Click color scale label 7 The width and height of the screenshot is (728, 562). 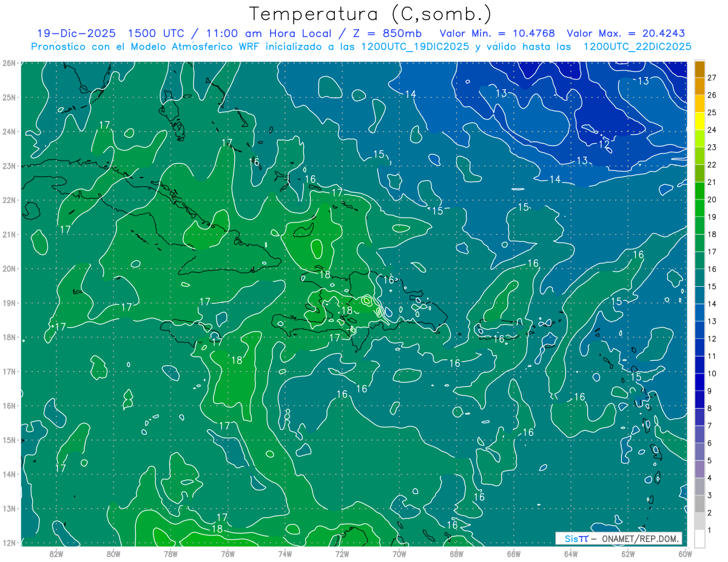709,426
